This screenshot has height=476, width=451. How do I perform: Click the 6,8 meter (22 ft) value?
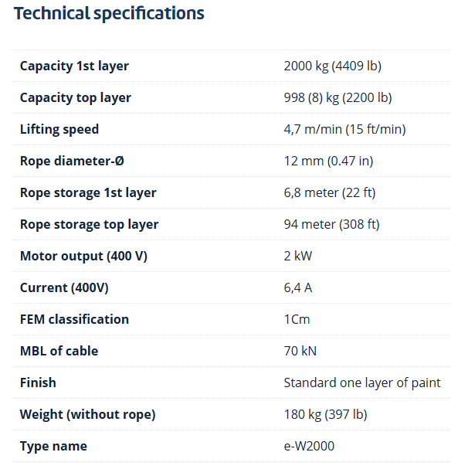(330, 192)
